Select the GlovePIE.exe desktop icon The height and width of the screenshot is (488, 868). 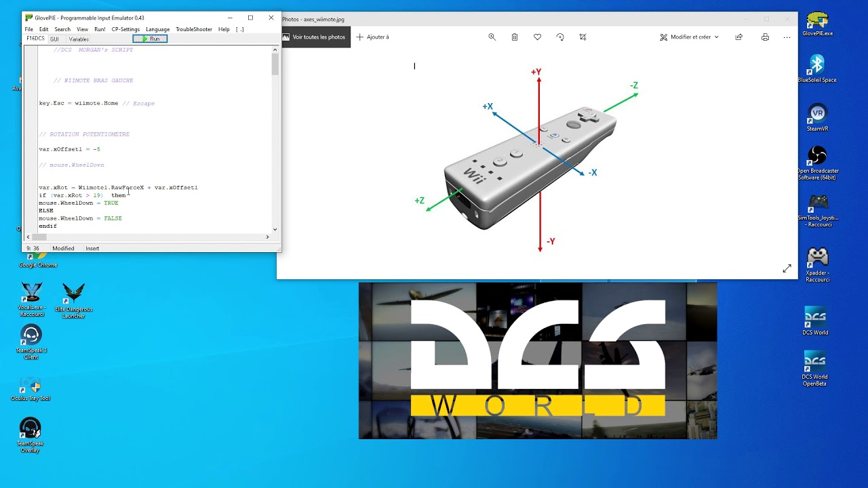[818, 24]
